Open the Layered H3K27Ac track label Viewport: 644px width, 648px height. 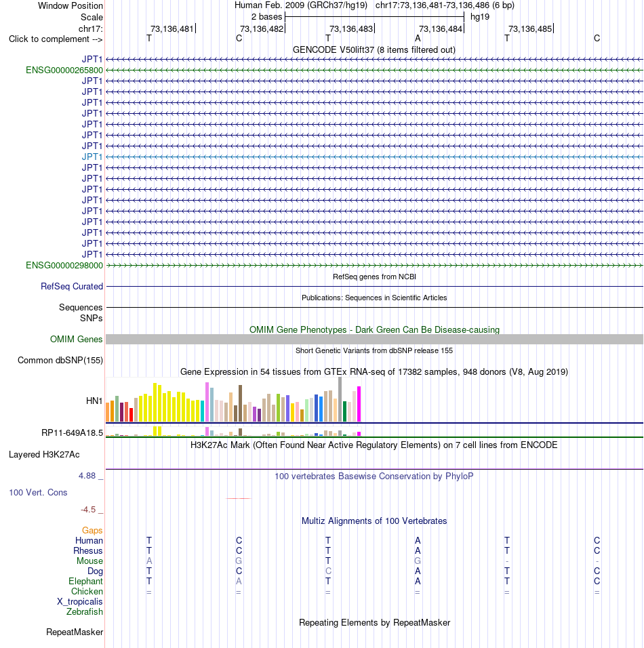point(44,455)
